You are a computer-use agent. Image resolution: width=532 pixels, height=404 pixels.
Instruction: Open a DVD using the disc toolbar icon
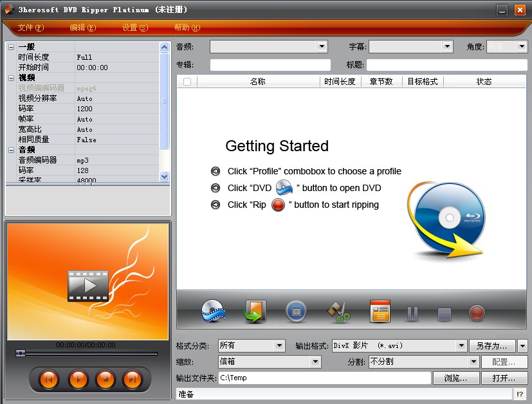[212, 313]
